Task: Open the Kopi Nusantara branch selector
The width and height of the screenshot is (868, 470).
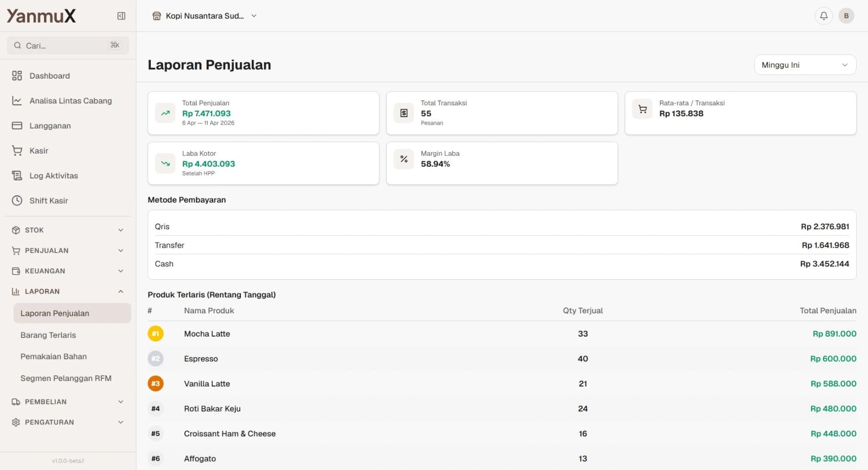Action: pos(204,16)
